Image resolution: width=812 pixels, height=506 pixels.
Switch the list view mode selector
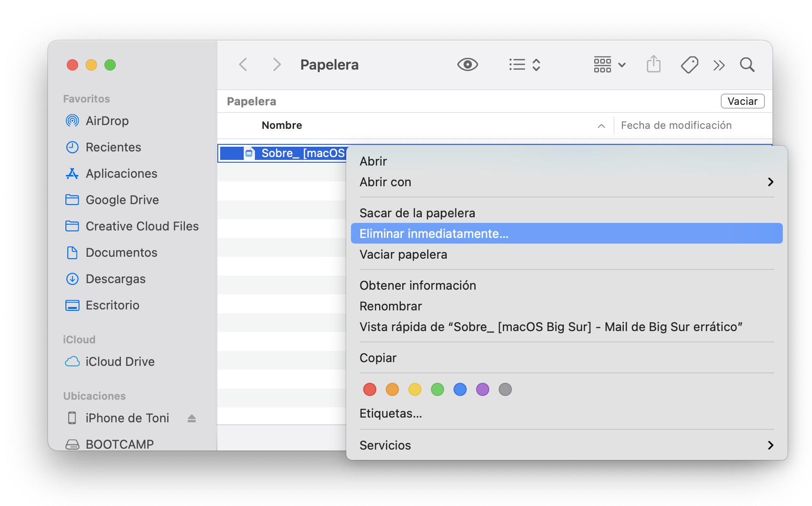524,64
